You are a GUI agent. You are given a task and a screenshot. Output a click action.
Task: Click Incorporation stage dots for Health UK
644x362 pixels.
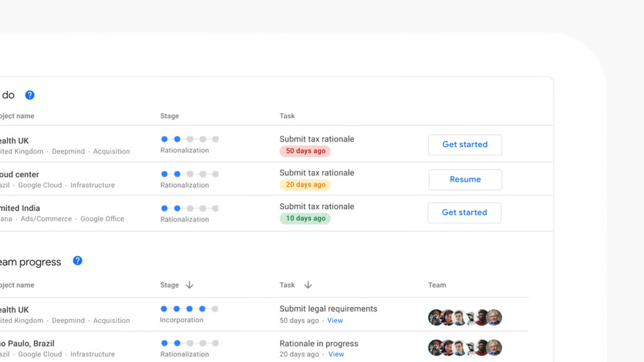tap(189, 309)
